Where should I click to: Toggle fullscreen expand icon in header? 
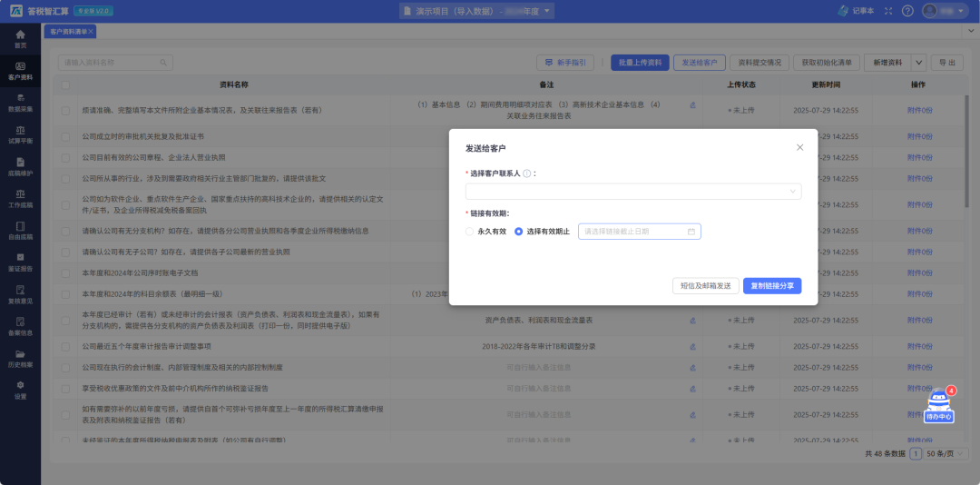tap(888, 11)
